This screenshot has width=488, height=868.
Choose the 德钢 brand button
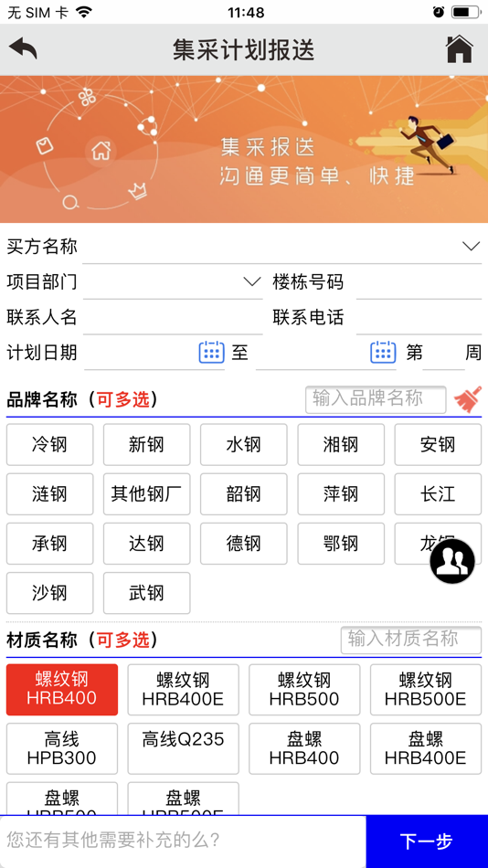[x=244, y=544]
